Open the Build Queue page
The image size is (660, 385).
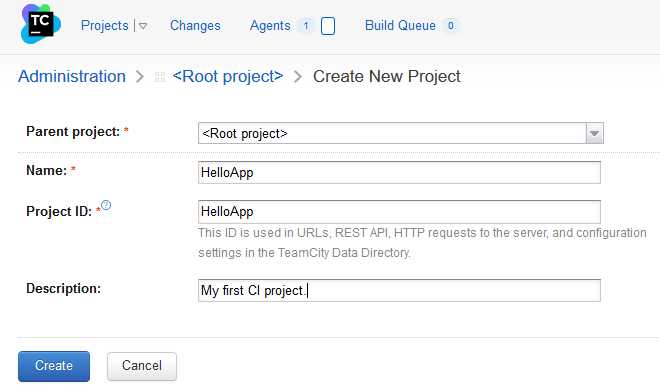400,25
